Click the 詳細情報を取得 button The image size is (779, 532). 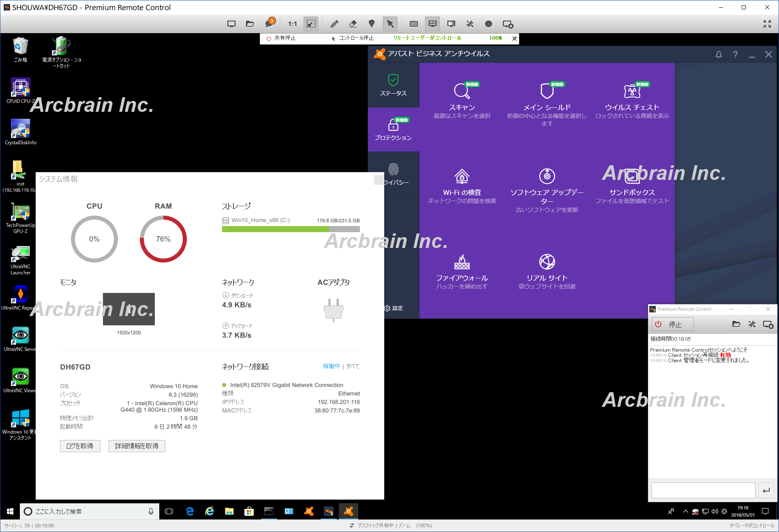click(x=137, y=446)
